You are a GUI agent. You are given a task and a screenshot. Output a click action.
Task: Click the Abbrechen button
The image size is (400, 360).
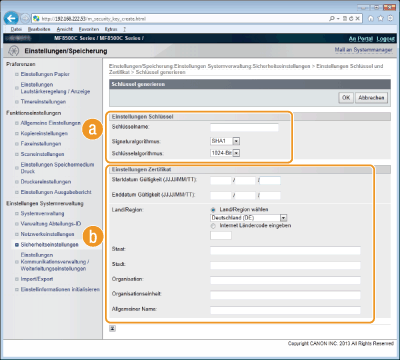pos(371,98)
